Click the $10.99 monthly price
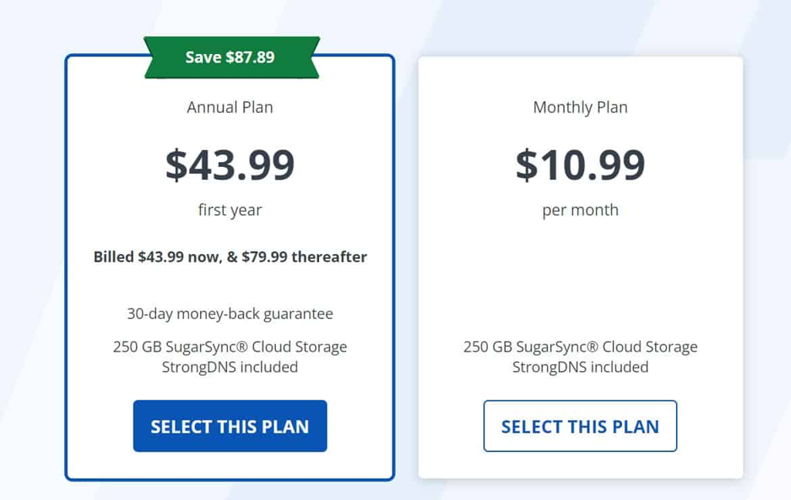The image size is (791, 500). pos(580,165)
